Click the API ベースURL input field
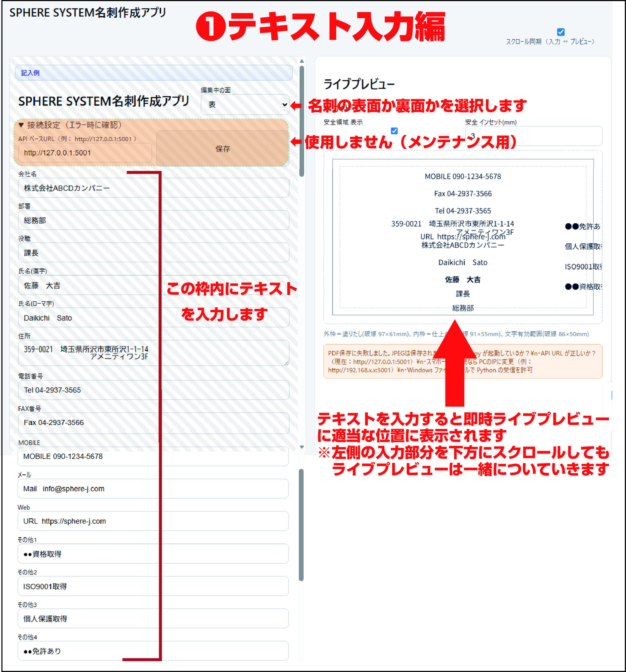 (84, 153)
